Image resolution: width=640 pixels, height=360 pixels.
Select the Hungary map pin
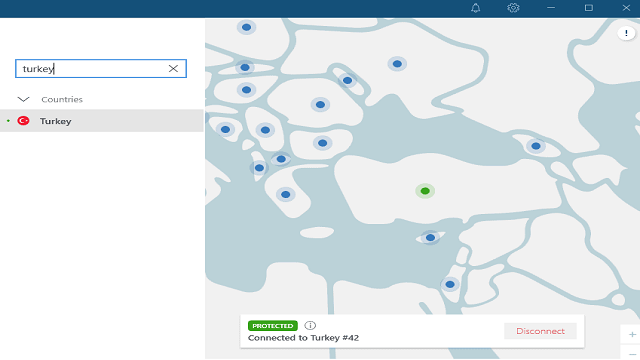pos(247,90)
